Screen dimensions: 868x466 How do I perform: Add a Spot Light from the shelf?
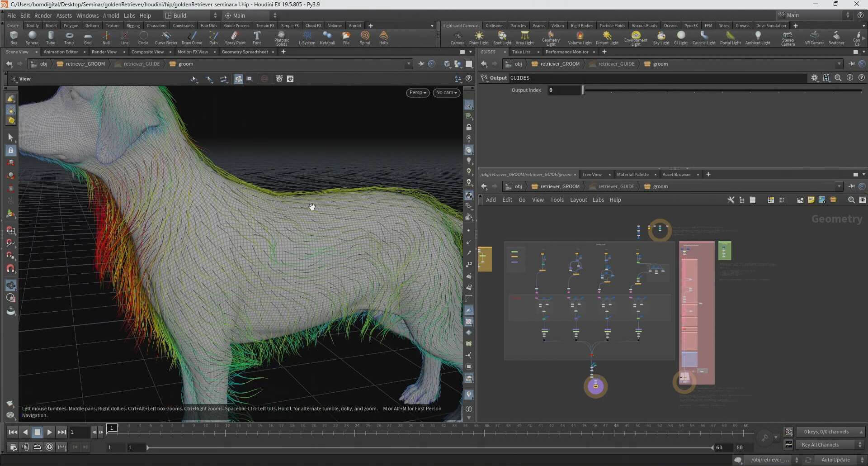[502, 38]
